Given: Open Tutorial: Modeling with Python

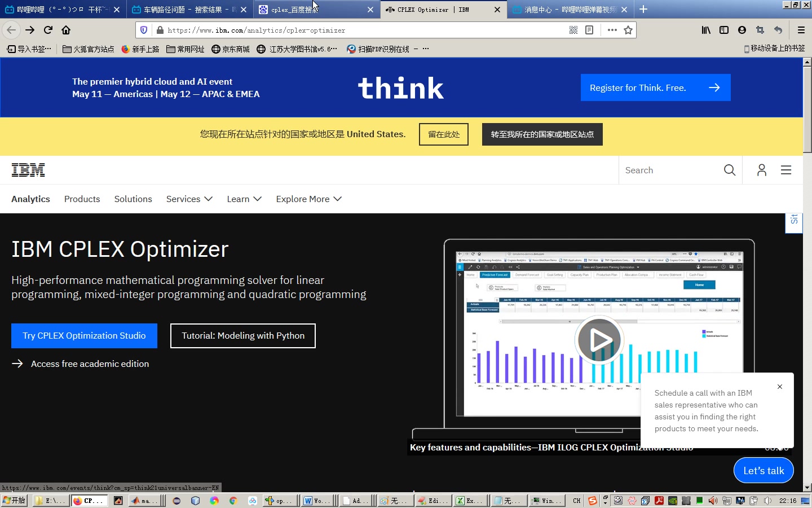Looking at the screenshot, I should 243,336.
